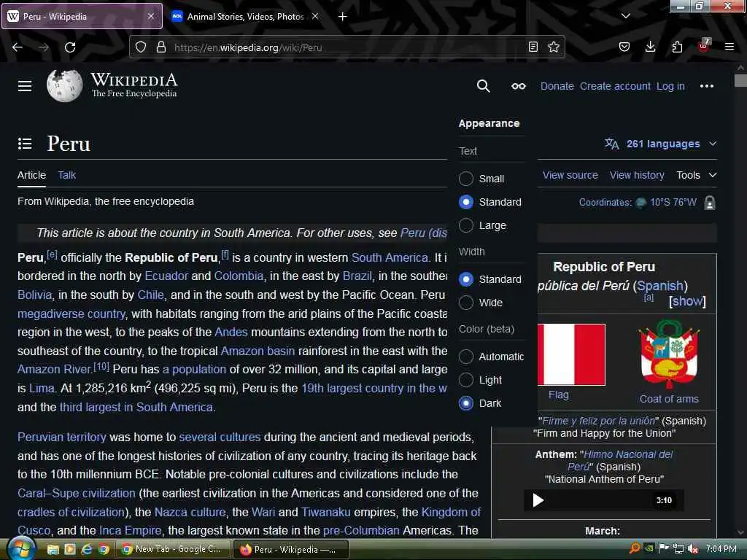Open a new browser tab plus
Screen dimensions: 747x560
[342, 17]
